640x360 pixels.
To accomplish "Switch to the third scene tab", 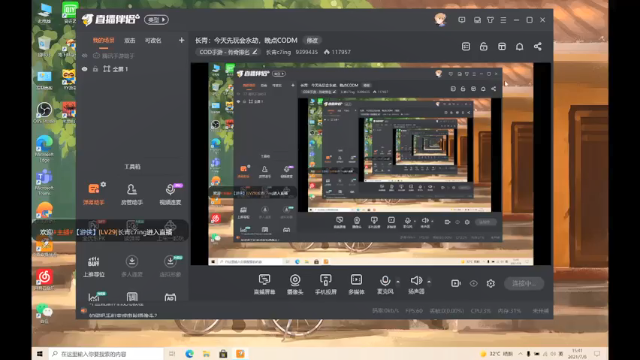I will pyautogui.click(x=153, y=40).
